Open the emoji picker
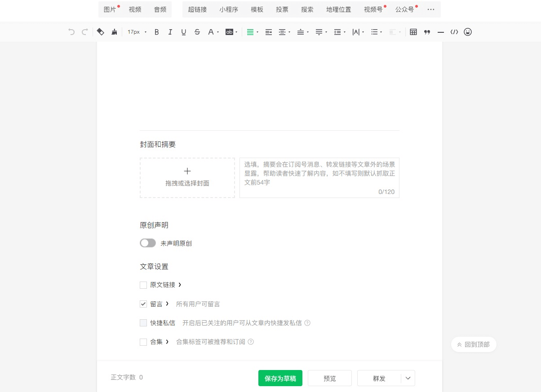 click(x=468, y=32)
